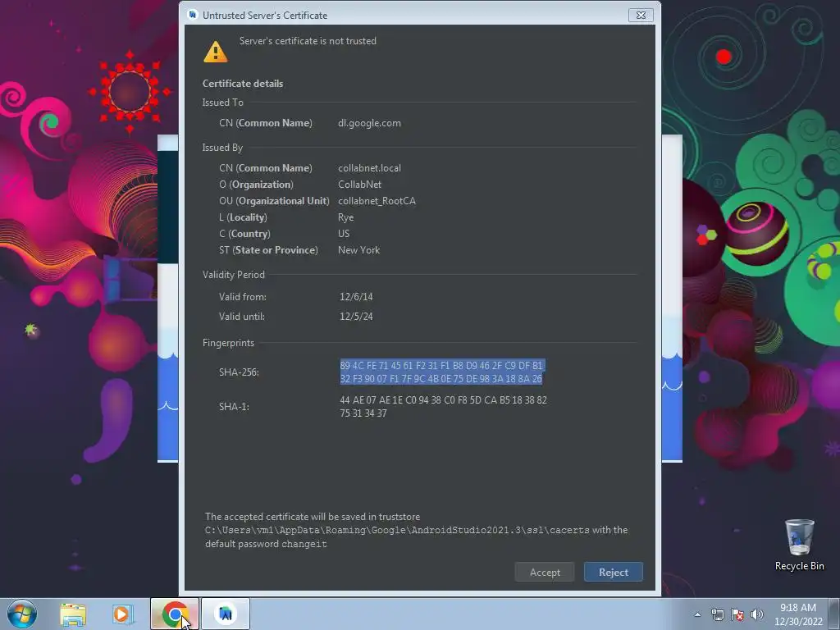Click the collabnet.local issuer common name
The image size is (840, 630).
pos(369,167)
